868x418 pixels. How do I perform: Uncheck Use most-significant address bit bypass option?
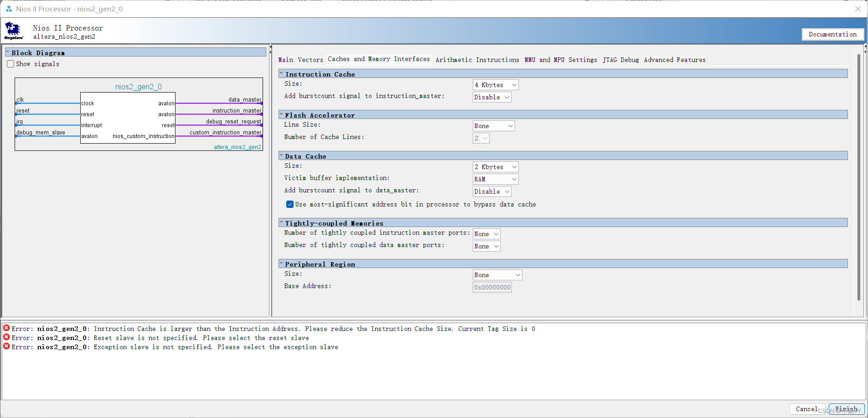click(x=289, y=204)
